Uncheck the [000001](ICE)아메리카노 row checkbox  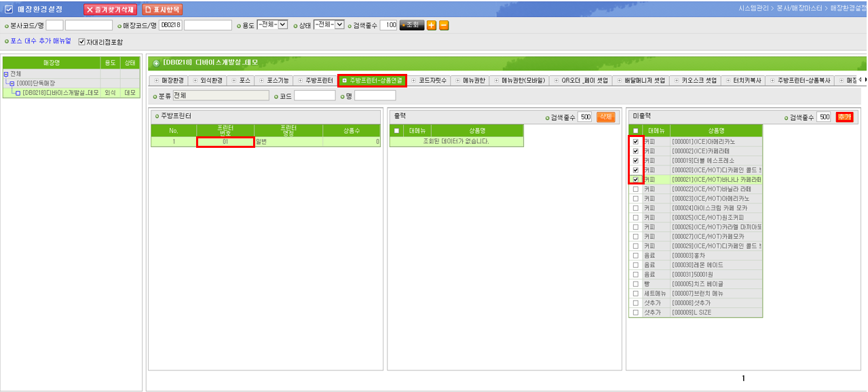tap(635, 142)
